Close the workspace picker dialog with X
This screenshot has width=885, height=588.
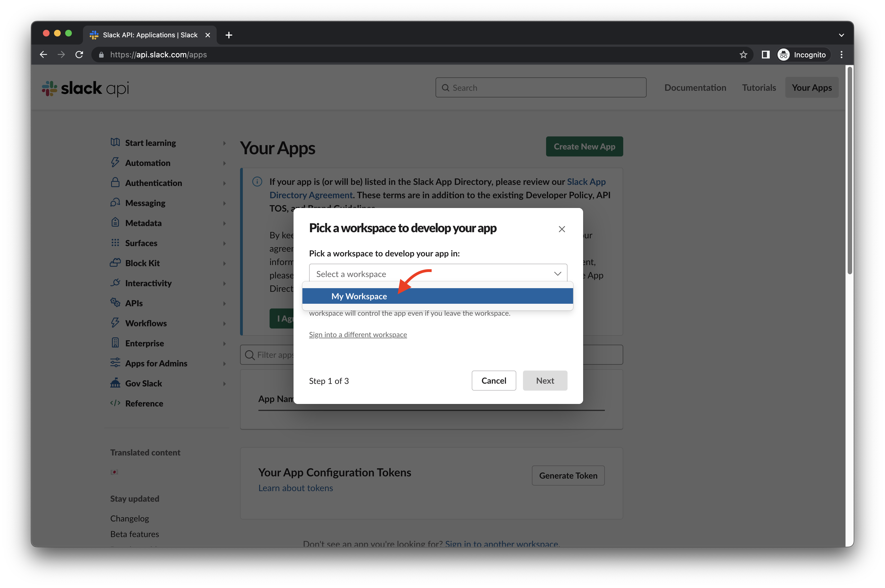(x=561, y=229)
